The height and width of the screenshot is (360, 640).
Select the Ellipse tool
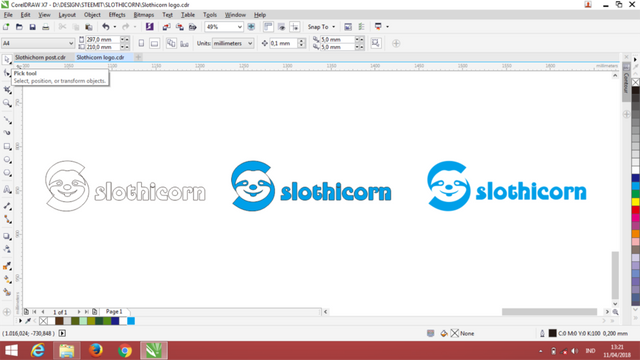(x=7, y=160)
